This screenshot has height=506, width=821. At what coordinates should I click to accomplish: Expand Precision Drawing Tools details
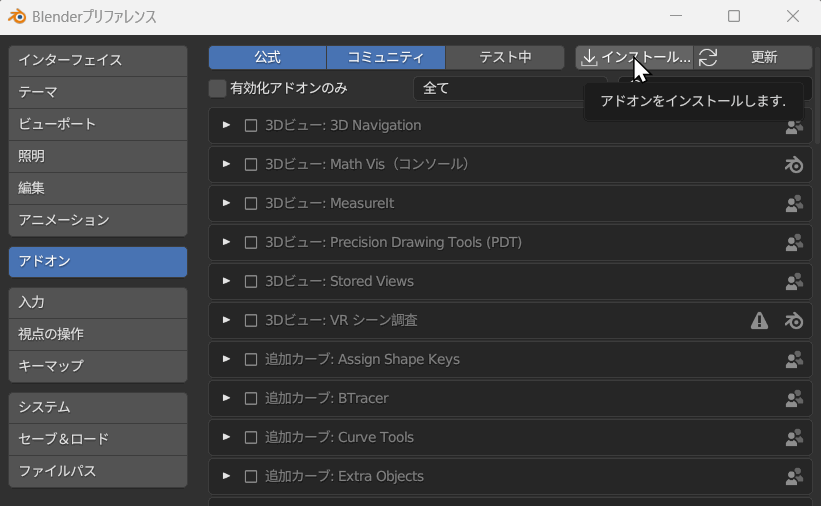(226, 242)
